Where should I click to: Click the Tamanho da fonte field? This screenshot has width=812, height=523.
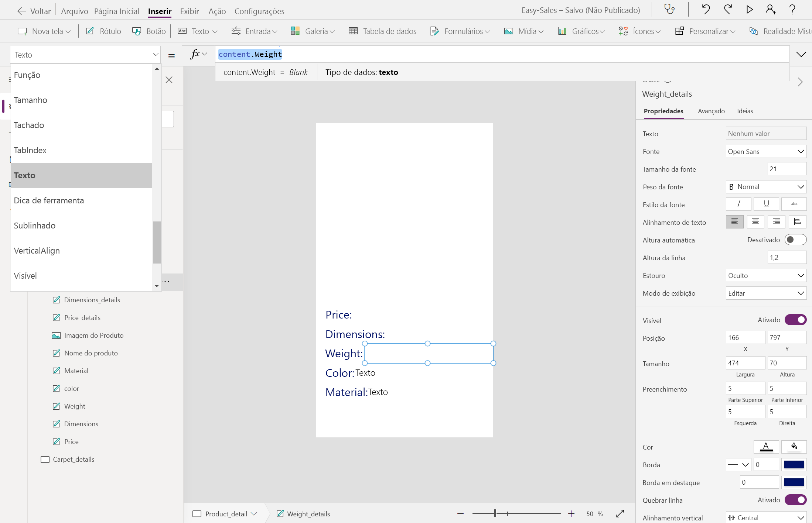(787, 169)
